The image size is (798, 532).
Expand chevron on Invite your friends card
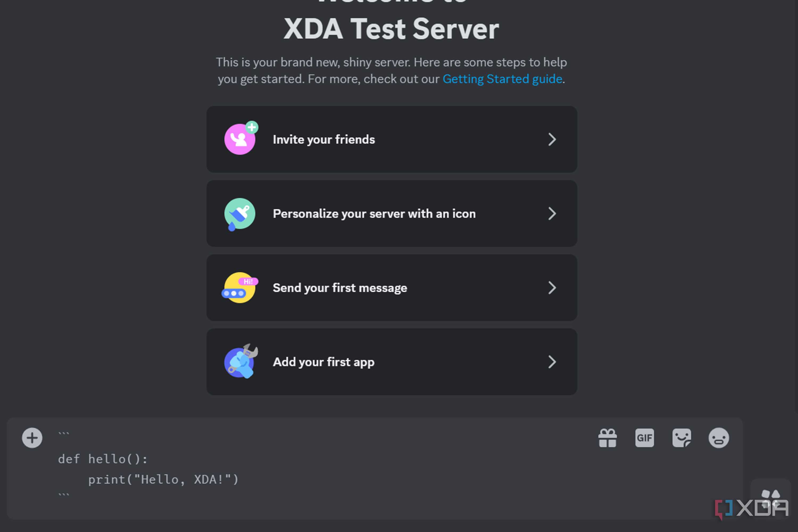point(552,139)
